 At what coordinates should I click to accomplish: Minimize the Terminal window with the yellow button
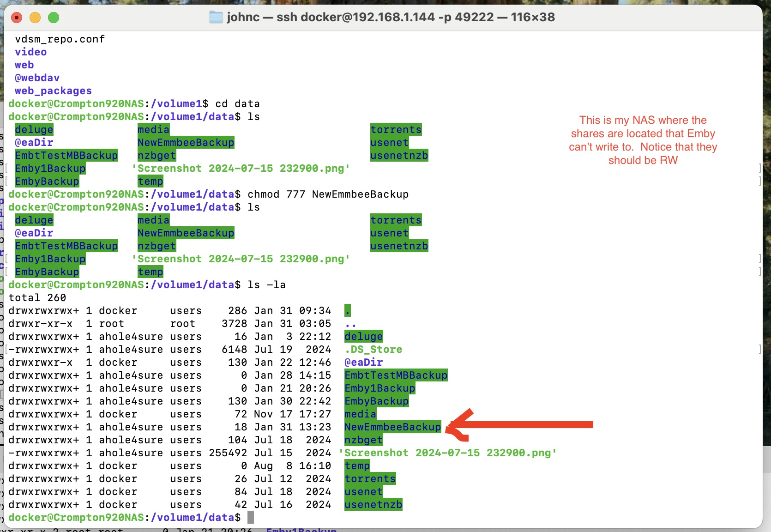point(35,18)
